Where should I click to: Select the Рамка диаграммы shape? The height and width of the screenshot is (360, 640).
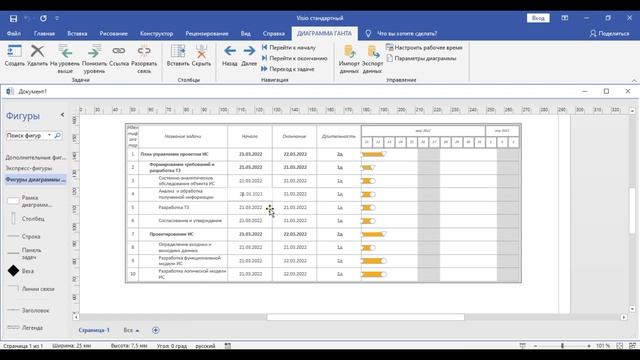click(x=13, y=200)
